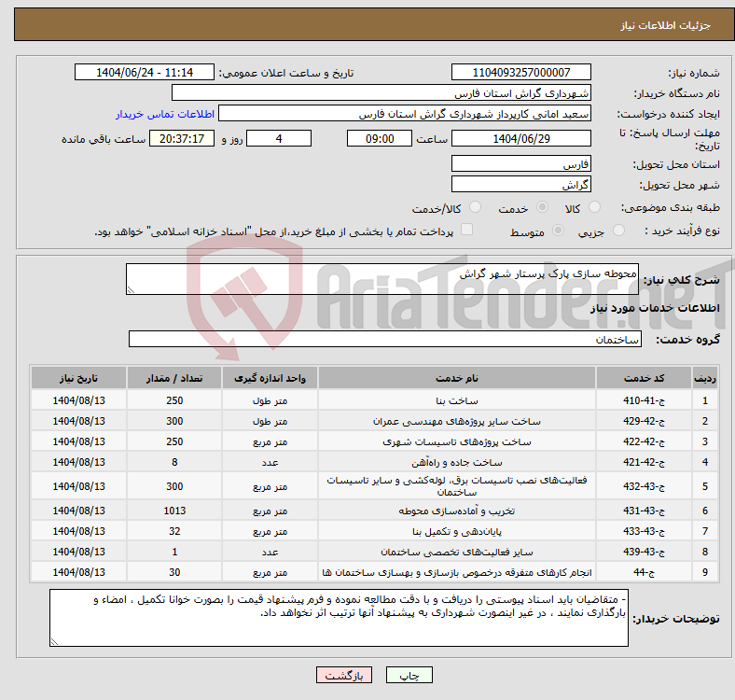Select the کالا radio button

594,207
